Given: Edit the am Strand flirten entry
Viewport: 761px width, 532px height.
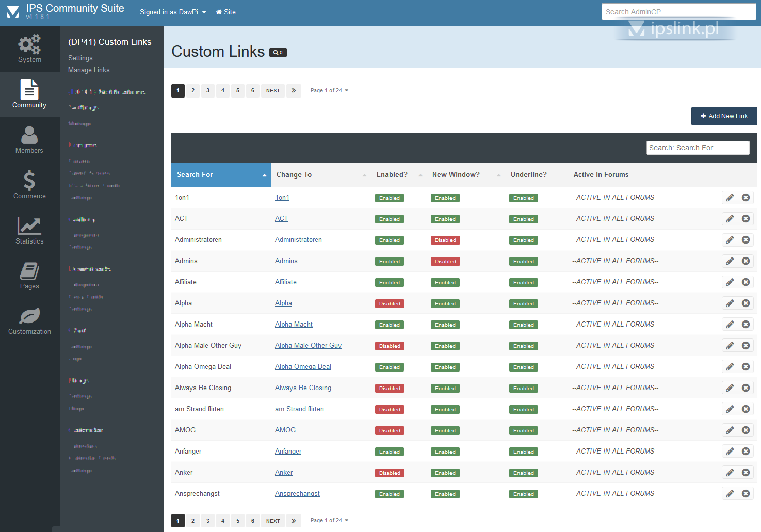Looking at the screenshot, I should tap(730, 409).
